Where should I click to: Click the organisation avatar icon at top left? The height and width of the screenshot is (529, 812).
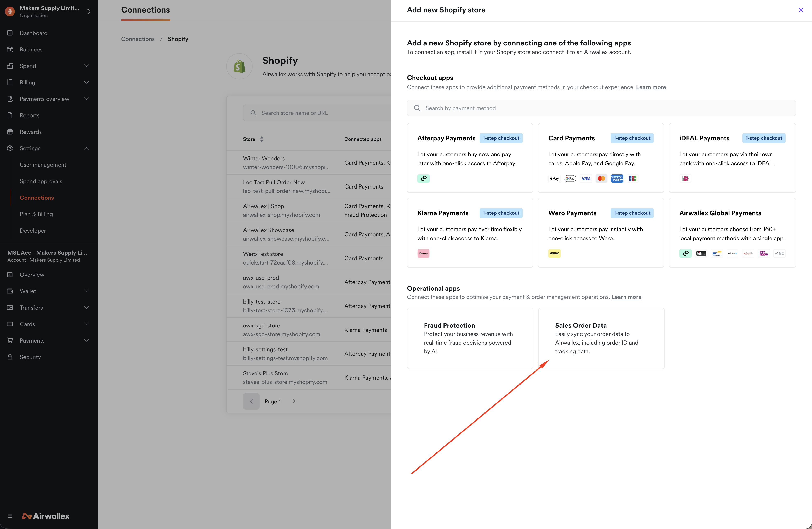coord(10,11)
